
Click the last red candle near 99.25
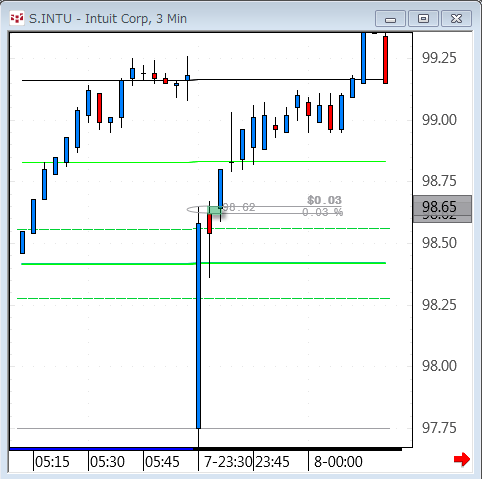pos(385,60)
